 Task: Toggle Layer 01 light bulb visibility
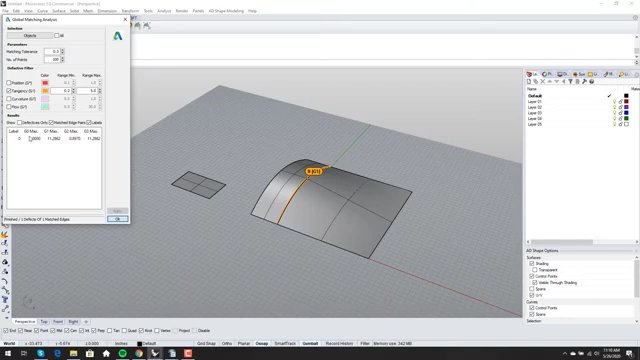click(614, 101)
